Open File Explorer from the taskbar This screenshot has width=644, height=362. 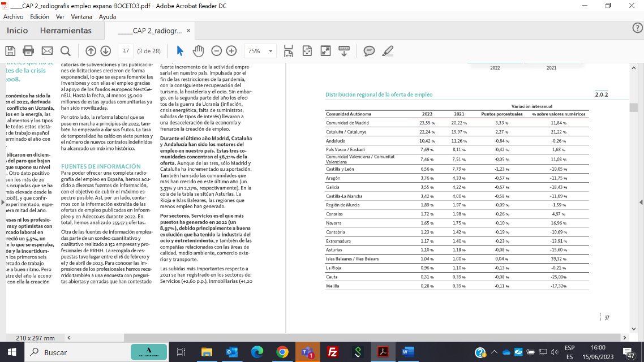click(207, 352)
